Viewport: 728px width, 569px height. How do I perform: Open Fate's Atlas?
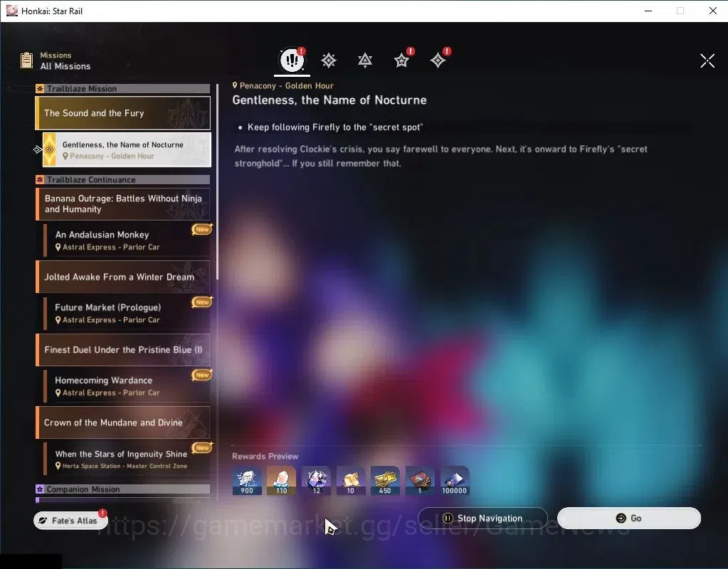70,520
